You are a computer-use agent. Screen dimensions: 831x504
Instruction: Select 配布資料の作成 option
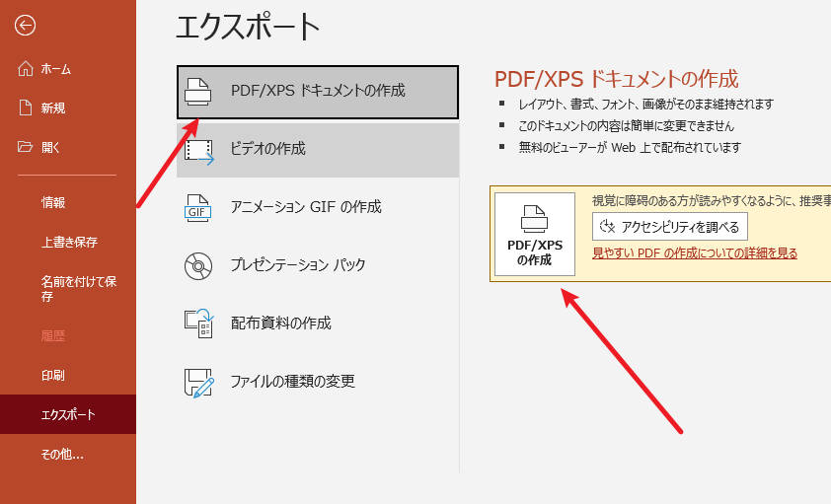(x=318, y=324)
